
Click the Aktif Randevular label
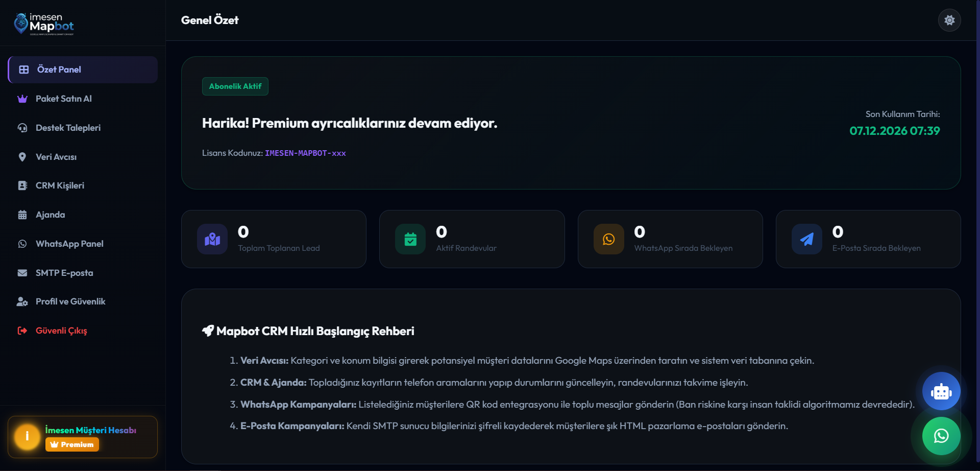(466, 248)
